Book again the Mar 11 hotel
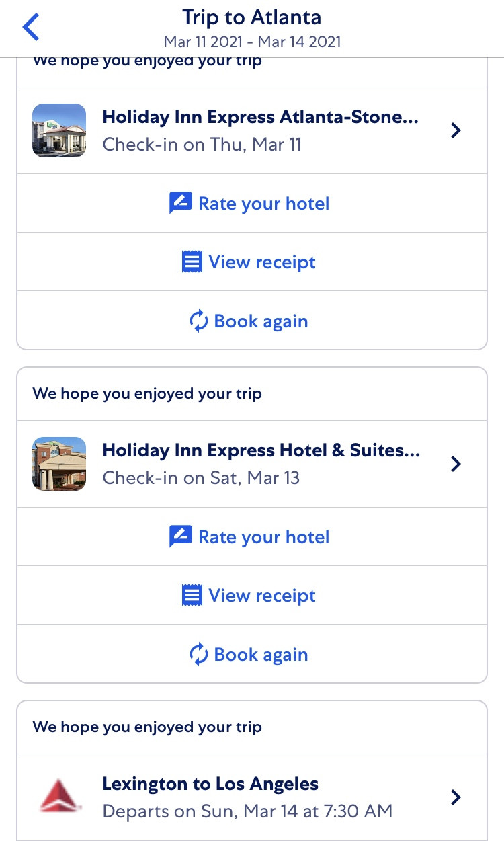 click(261, 321)
